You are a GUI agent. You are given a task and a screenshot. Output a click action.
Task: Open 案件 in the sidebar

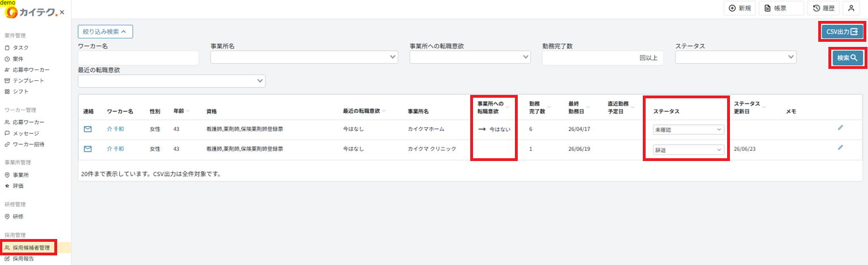[18, 59]
